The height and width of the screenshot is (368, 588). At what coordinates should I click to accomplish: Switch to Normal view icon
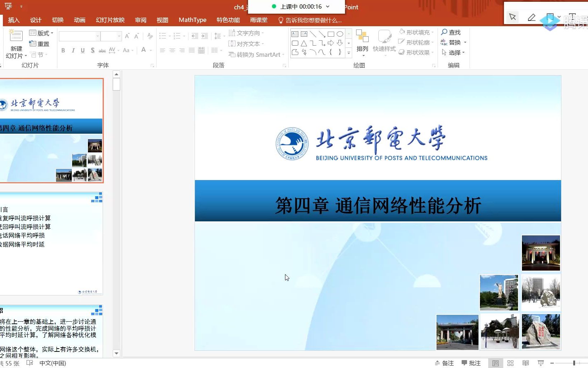(495, 363)
